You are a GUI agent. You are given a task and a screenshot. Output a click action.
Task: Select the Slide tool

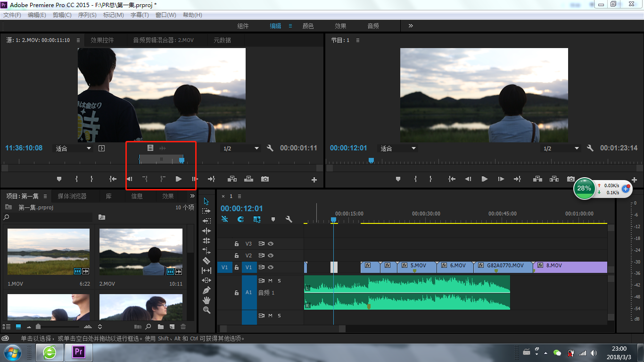pos(206,280)
